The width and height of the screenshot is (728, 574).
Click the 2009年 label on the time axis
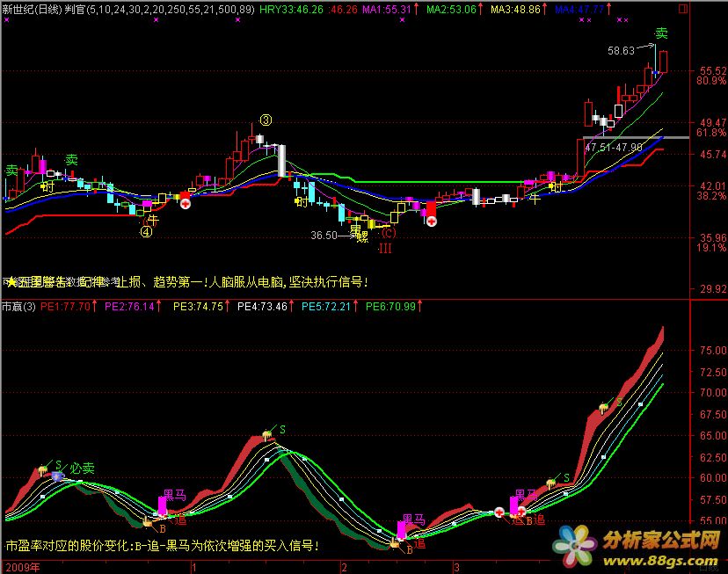(22, 567)
